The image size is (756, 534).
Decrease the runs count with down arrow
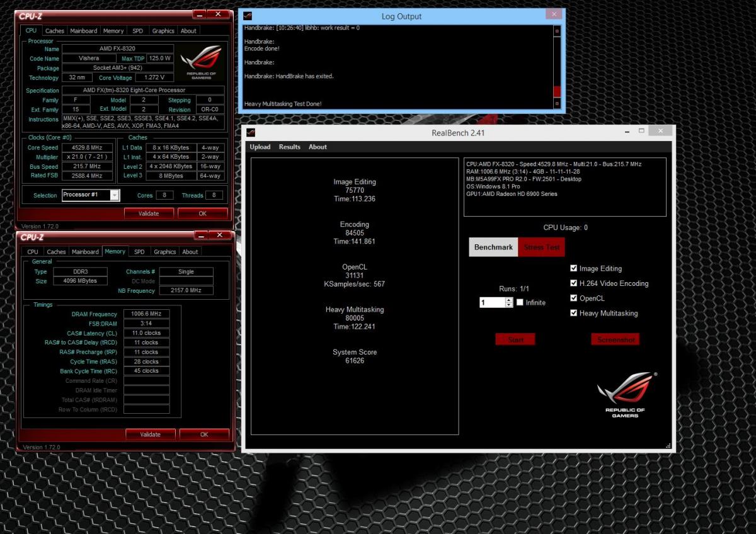coord(509,305)
